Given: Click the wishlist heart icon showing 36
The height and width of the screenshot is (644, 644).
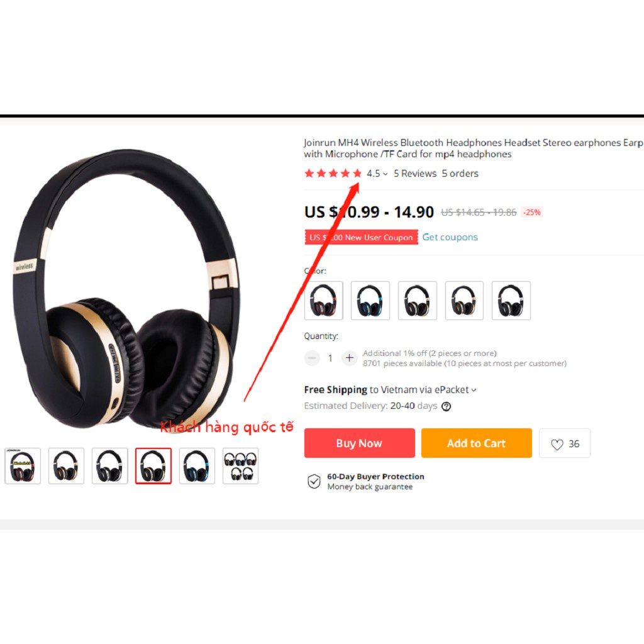Looking at the screenshot, I should click(x=557, y=445).
